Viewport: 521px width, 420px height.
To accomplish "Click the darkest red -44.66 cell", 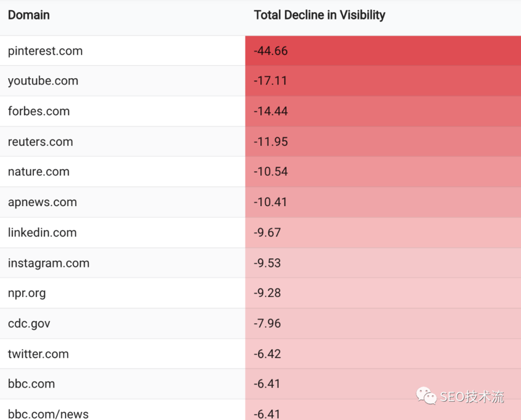I will 271,51.
